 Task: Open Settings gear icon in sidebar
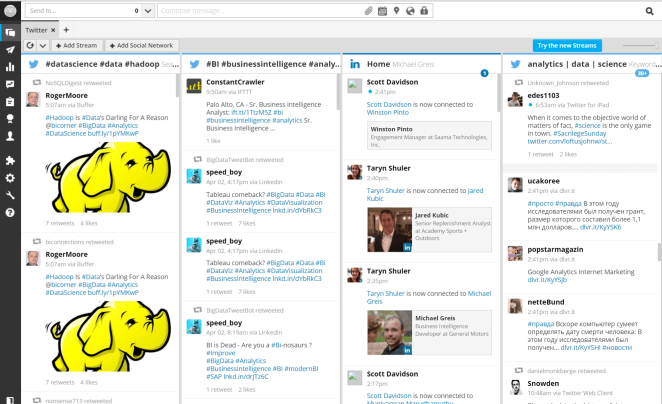[10, 178]
